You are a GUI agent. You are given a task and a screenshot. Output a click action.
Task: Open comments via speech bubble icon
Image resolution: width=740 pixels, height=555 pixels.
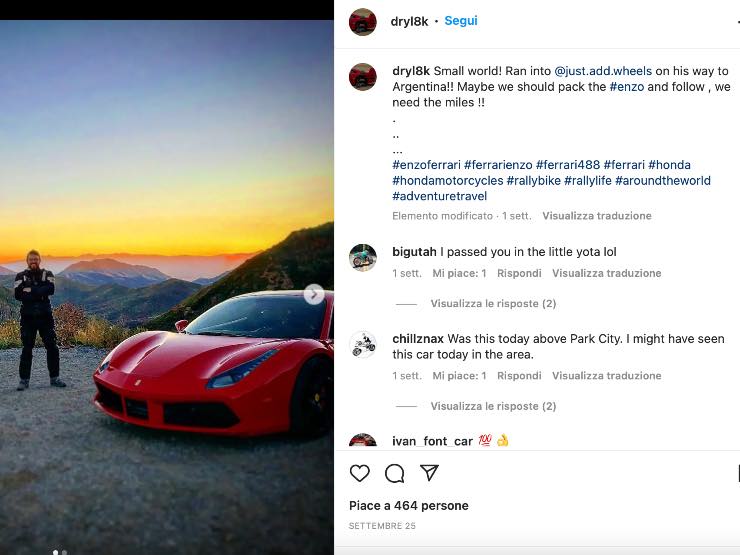click(394, 473)
